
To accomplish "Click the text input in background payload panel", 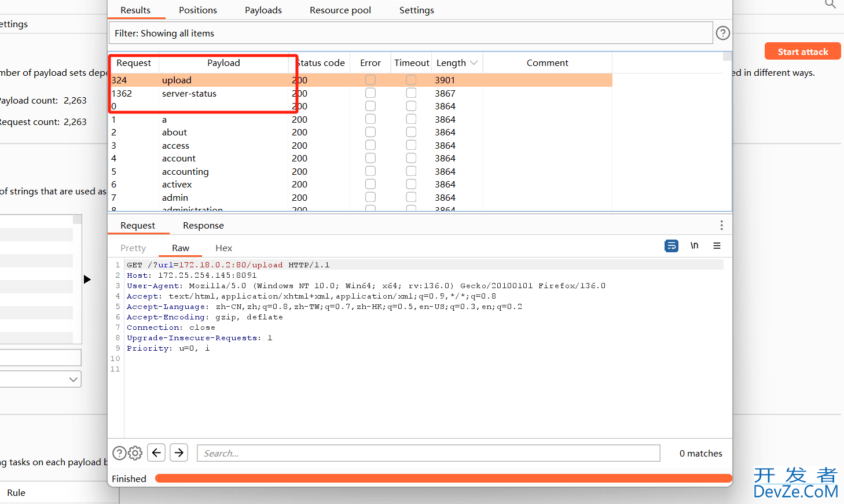I will point(41,358).
